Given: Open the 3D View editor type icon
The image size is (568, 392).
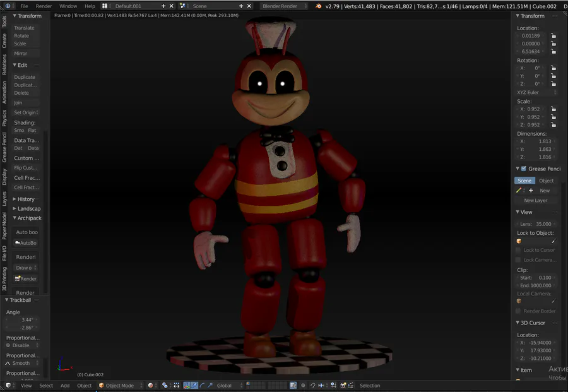Looking at the screenshot, I should click(x=8, y=385).
